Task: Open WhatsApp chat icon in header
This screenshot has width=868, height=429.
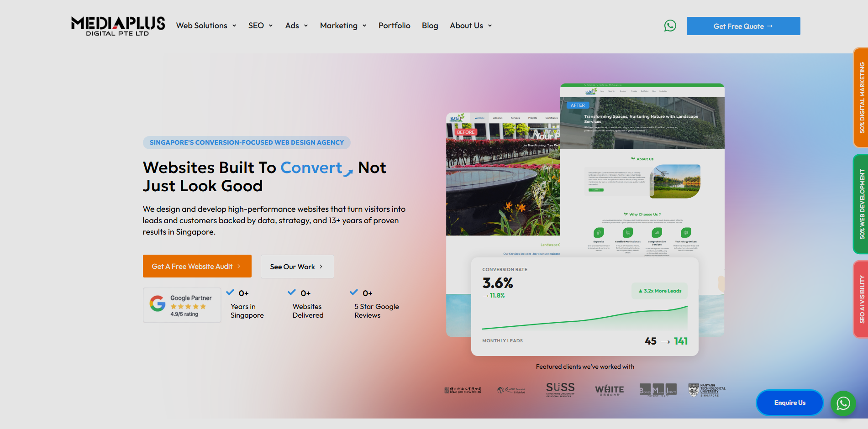Action: pyautogui.click(x=670, y=26)
